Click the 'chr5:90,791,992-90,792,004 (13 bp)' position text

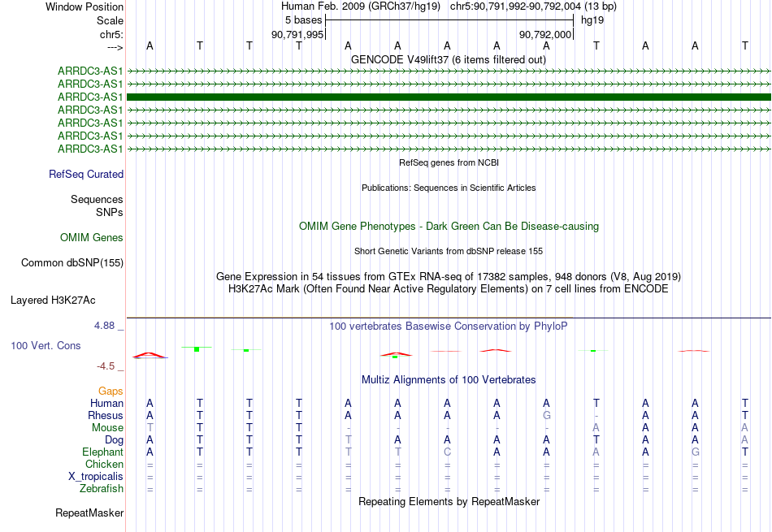tap(533, 6)
